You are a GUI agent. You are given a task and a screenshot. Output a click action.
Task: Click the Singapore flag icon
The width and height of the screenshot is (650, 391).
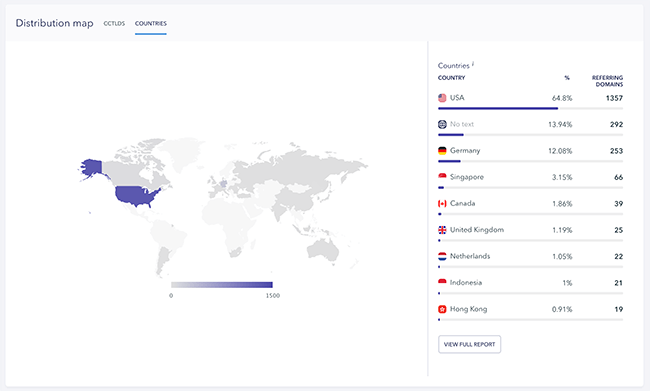442,177
